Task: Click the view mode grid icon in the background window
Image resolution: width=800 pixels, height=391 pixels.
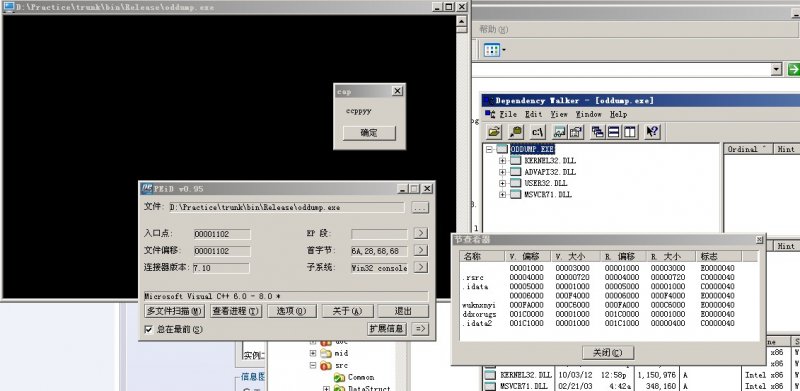Action: click(492, 50)
